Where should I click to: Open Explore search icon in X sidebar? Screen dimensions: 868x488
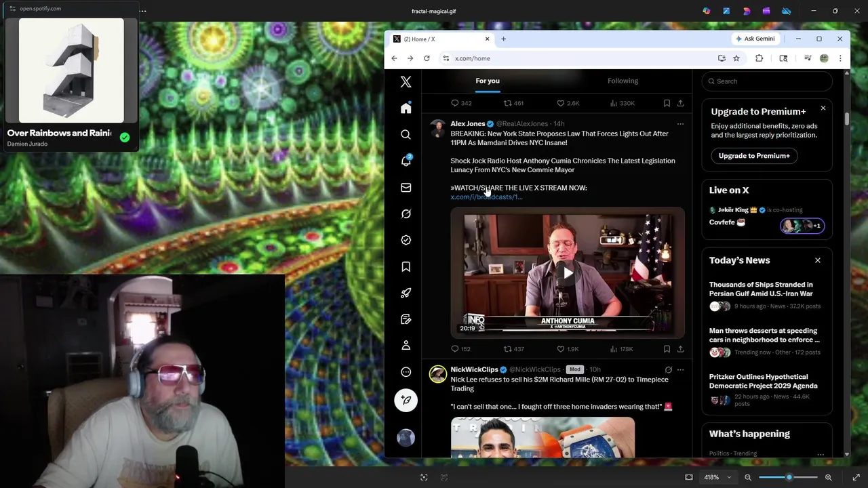pos(406,135)
